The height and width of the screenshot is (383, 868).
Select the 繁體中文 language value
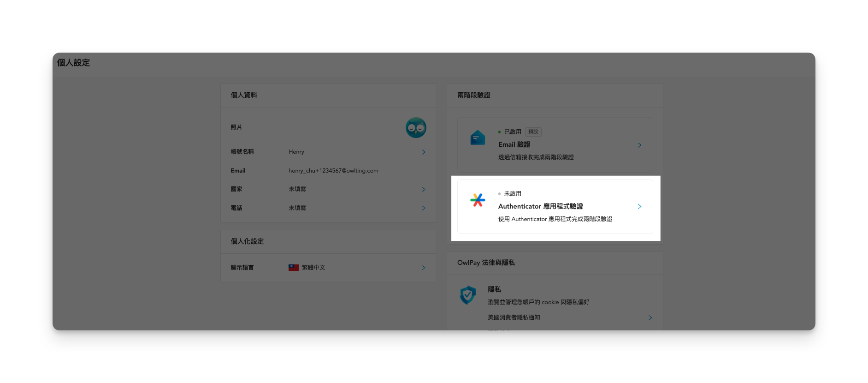click(x=313, y=268)
